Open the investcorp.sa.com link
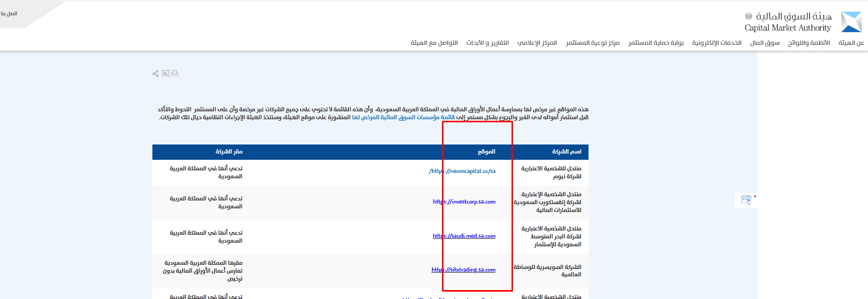 [464, 201]
